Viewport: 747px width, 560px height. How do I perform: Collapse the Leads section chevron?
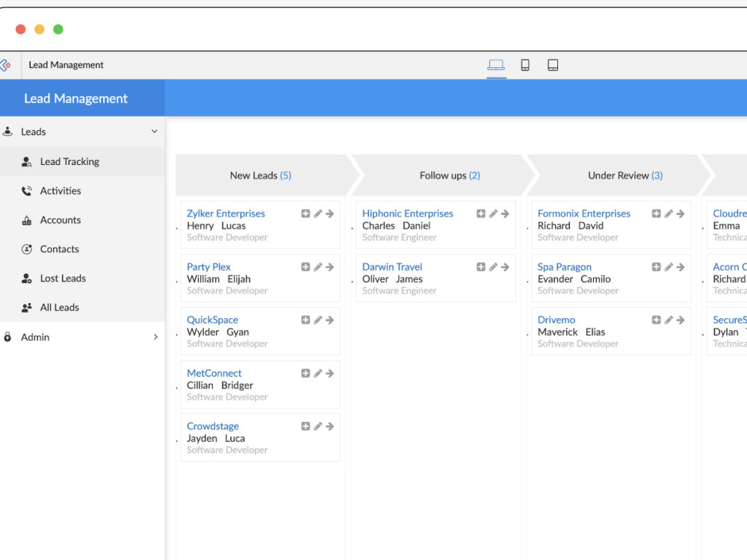pyautogui.click(x=155, y=131)
